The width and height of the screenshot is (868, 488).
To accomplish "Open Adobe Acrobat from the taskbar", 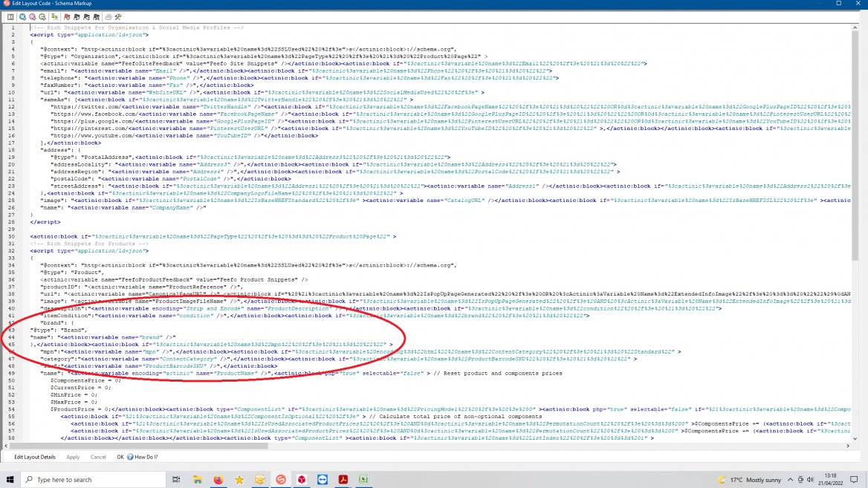I will pos(343,480).
